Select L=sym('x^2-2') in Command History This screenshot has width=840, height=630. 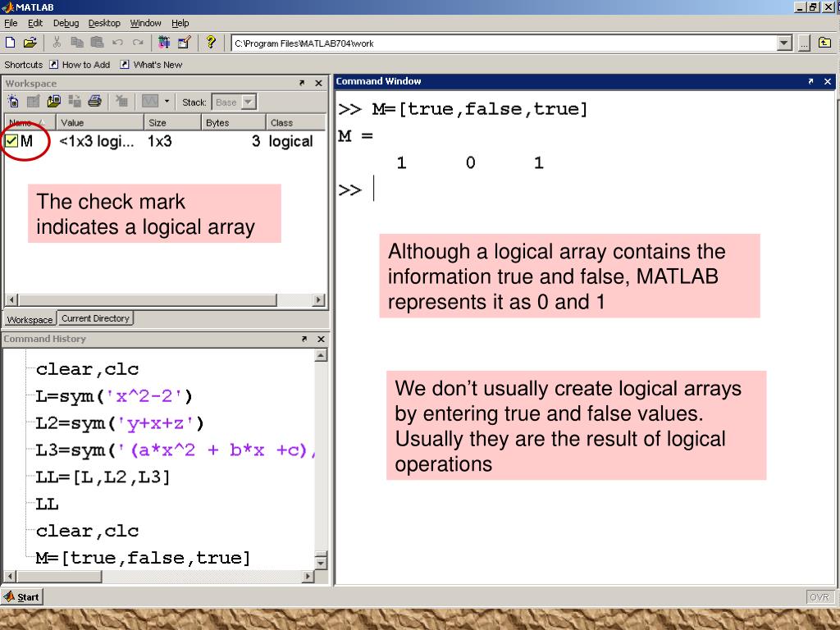114,396
